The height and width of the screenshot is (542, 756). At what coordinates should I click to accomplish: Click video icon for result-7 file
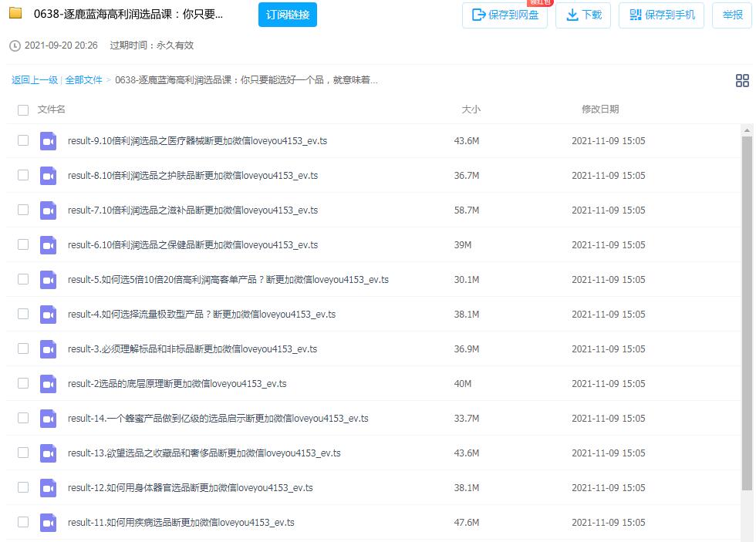tap(48, 210)
